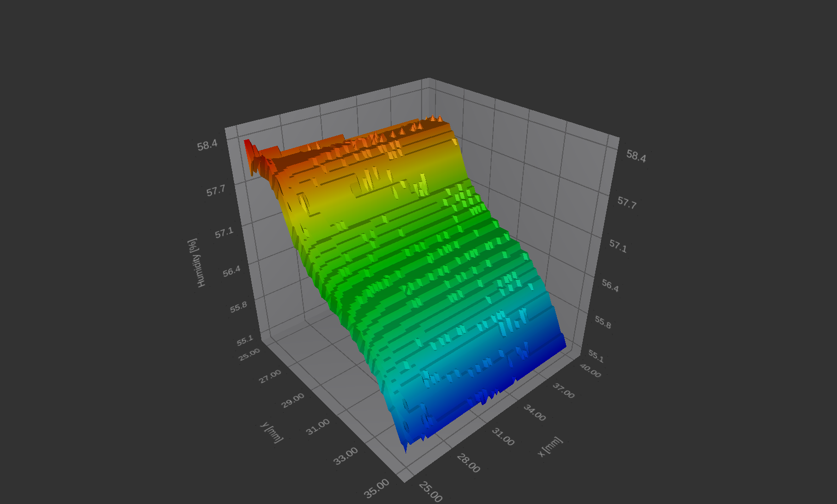Select the 40.00 x-axis tick label
Image resolution: width=837 pixels, height=504 pixels.
pos(590,370)
